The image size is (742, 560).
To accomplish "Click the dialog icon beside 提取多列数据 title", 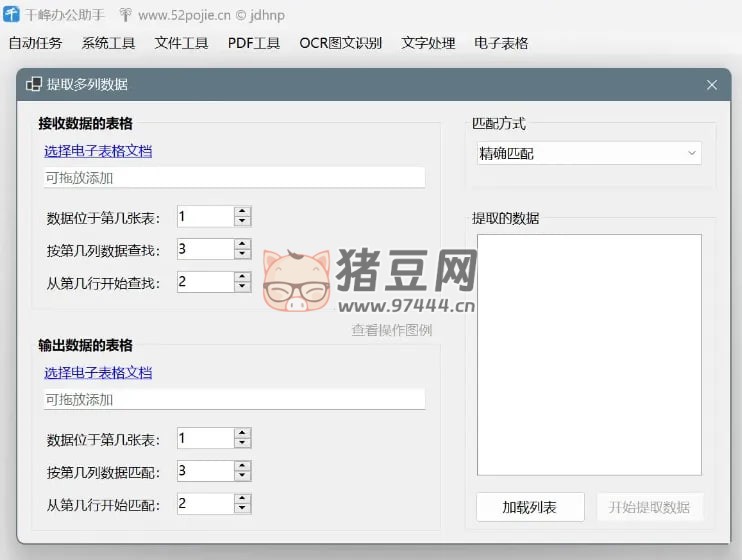I will tap(33, 85).
